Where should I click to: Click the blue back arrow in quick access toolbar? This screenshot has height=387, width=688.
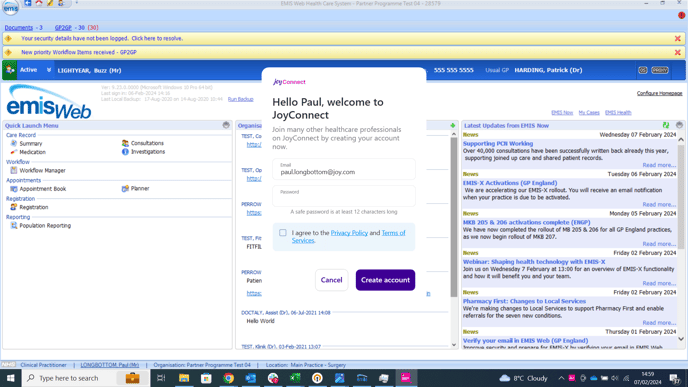click(x=28, y=3)
